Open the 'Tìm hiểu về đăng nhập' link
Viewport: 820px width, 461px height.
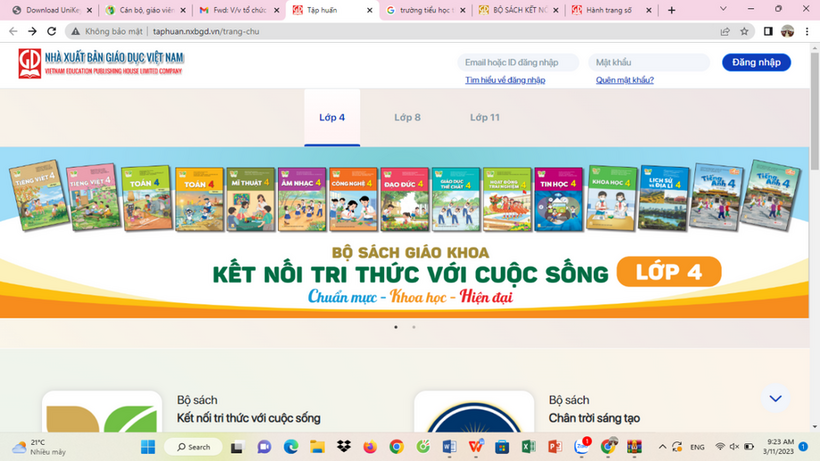505,80
